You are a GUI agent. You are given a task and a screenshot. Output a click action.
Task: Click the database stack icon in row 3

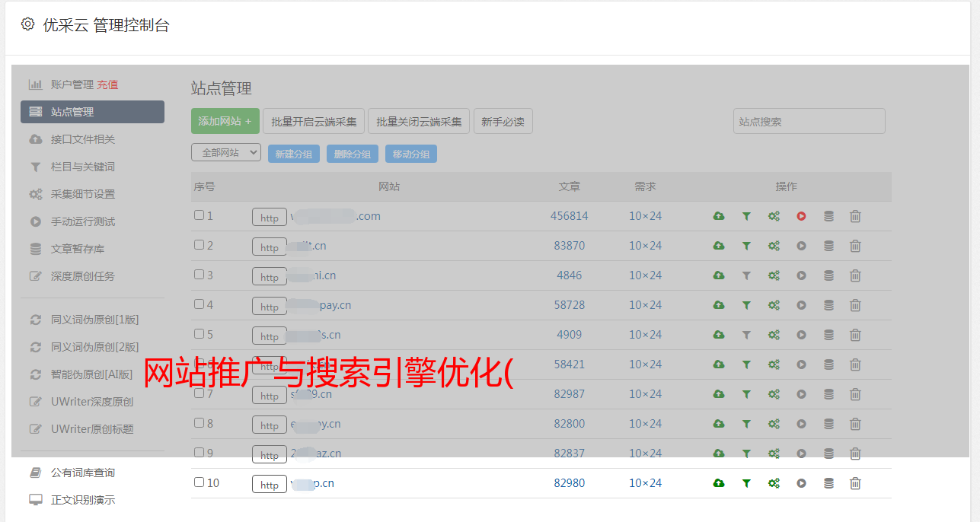(x=828, y=275)
